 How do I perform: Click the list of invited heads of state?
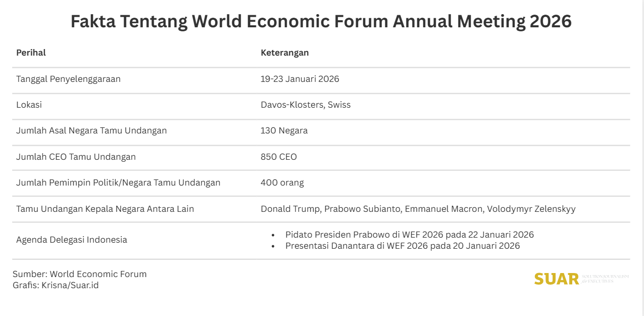pos(418,209)
